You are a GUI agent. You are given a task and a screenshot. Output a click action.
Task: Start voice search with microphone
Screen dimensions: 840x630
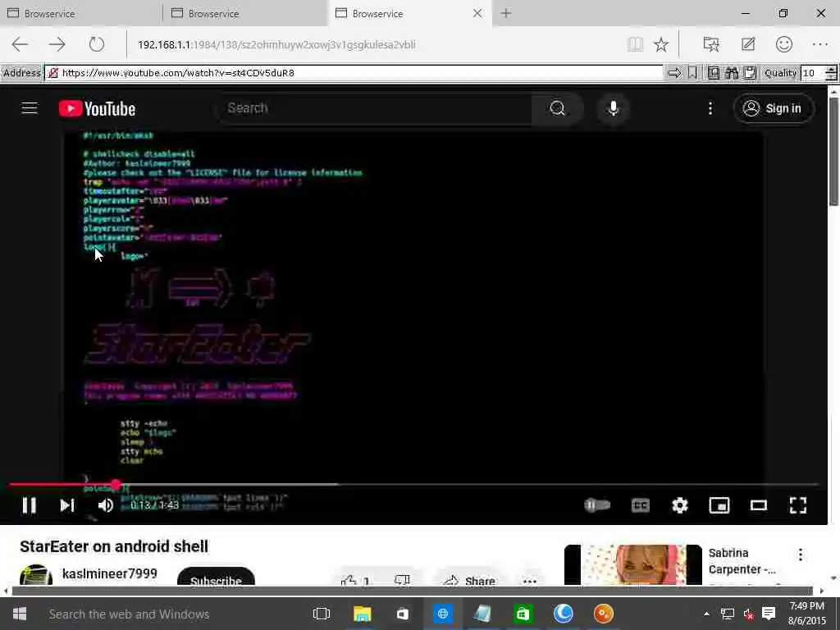point(614,108)
